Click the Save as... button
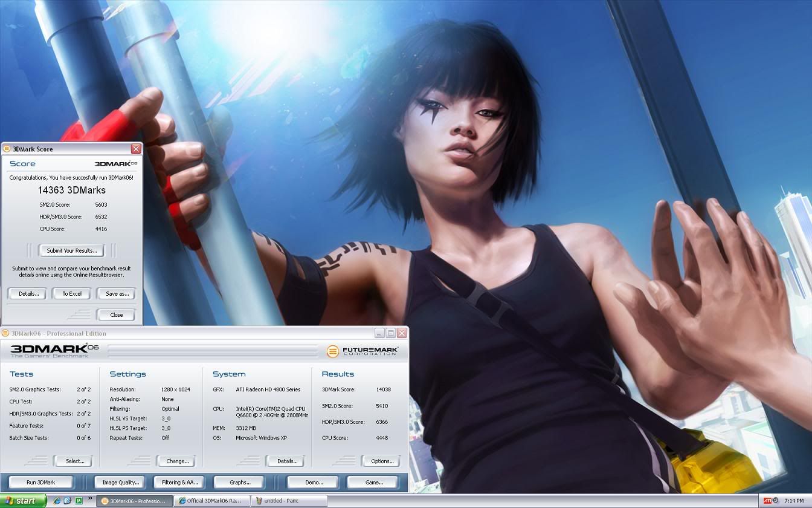This screenshot has width=812, height=508. pyautogui.click(x=117, y=294)
